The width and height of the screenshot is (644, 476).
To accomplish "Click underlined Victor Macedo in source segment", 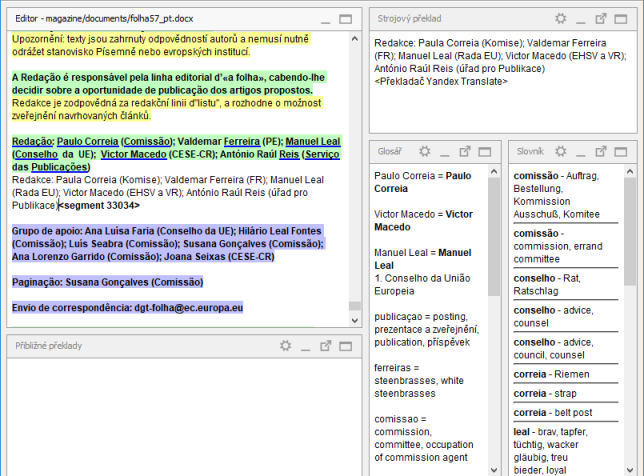I will pyautogui.click(x=133, y=154).
